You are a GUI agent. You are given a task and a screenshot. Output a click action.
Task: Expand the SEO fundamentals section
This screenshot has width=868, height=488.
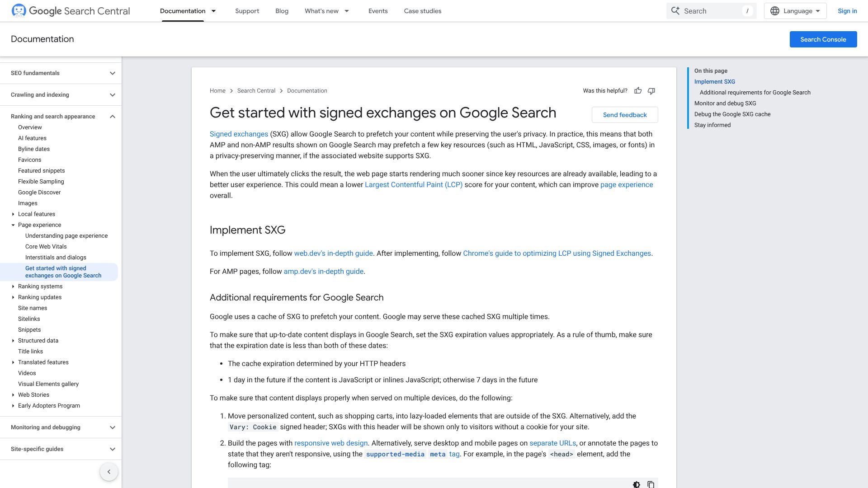tap(113, 73)
